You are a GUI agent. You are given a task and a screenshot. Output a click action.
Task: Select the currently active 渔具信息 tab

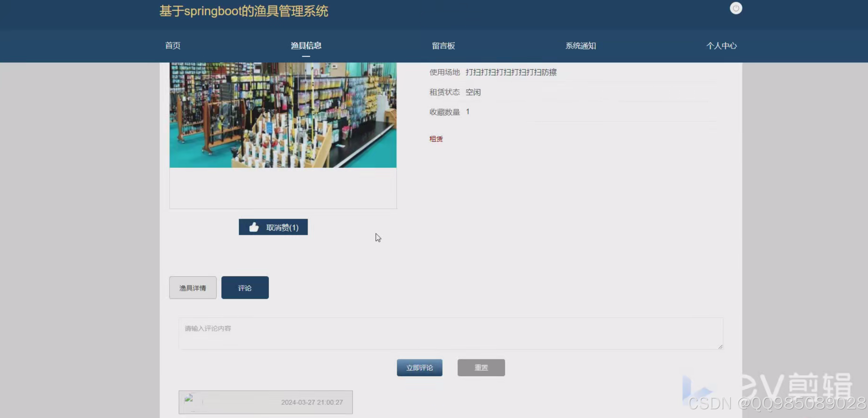[306, 46]
